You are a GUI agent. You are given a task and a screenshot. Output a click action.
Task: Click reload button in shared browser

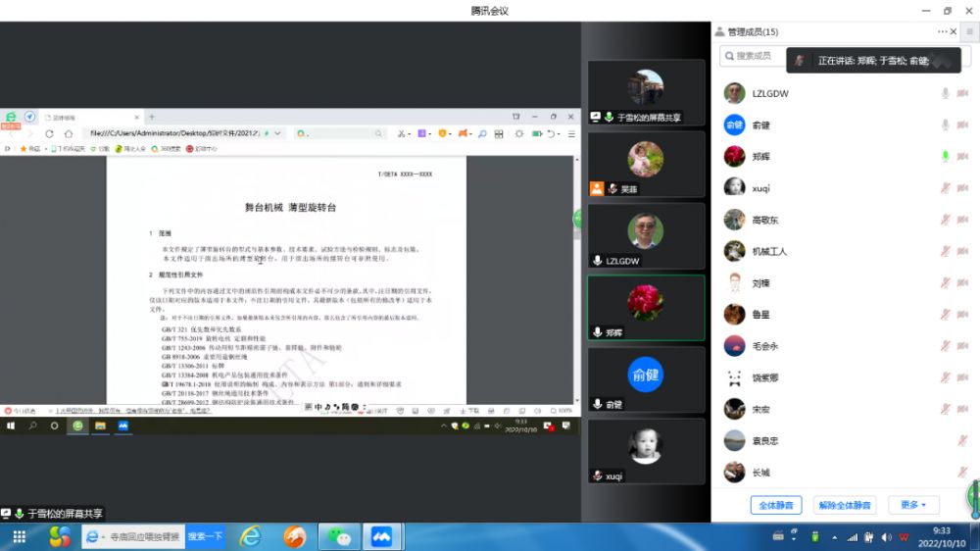pyautogui.click(x=49, y=133)
